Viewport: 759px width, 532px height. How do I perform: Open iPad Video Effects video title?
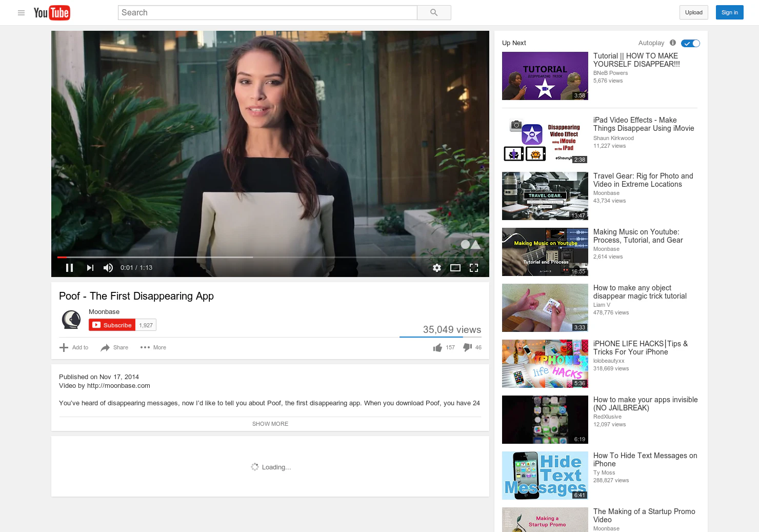coord(644,124)
